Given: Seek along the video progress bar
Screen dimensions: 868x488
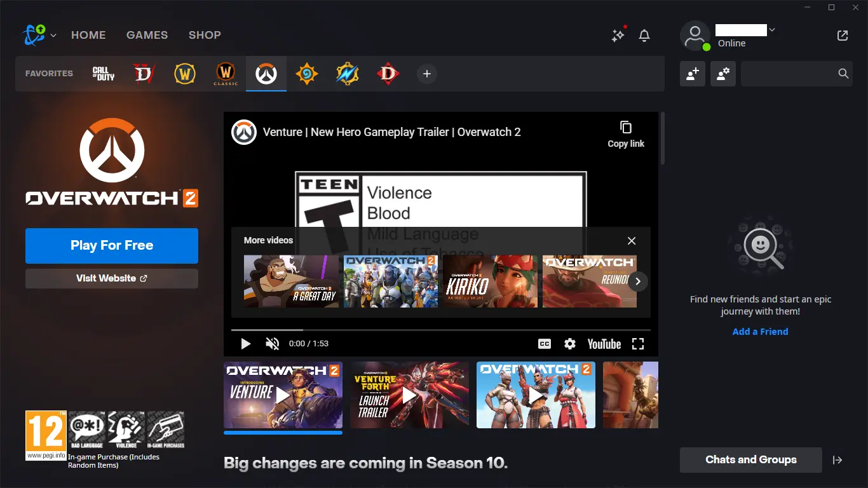Looking at the screenshot, I should tap(441, 330).
